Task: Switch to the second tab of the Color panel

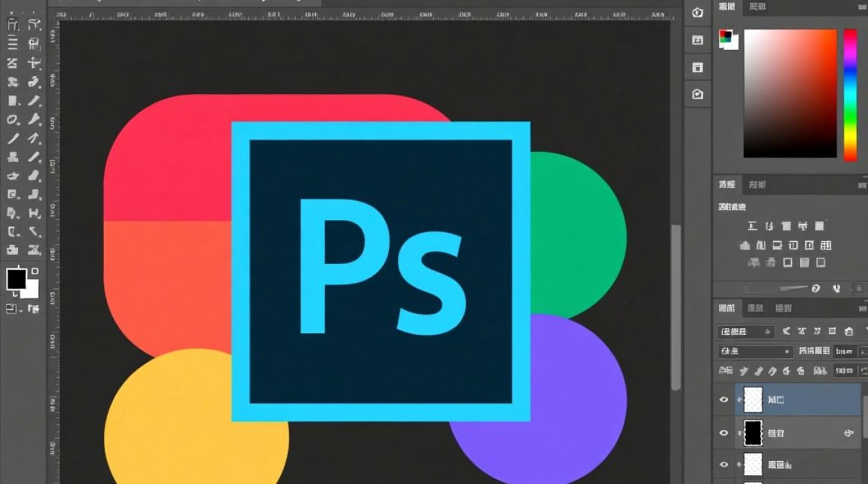Action: 757,6
